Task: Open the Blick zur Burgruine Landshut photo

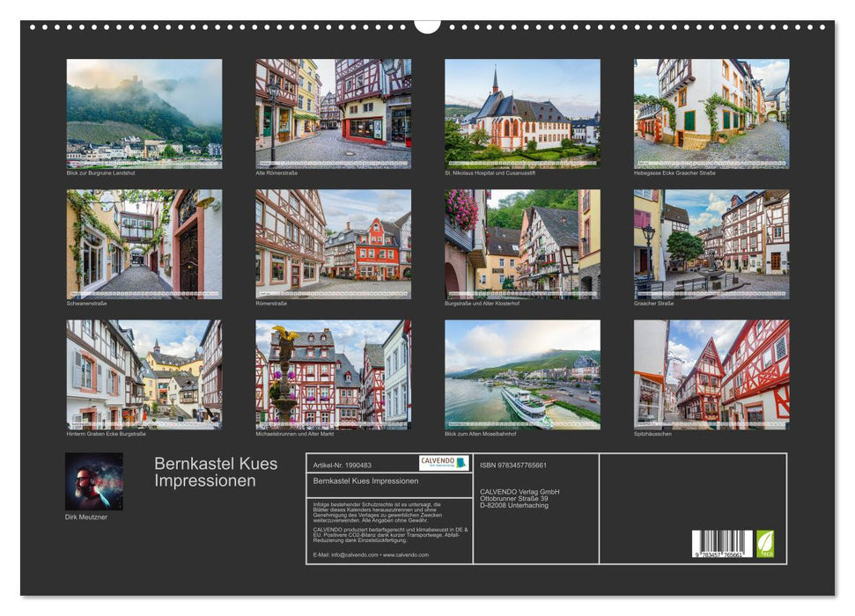Action: pos(144,114)
